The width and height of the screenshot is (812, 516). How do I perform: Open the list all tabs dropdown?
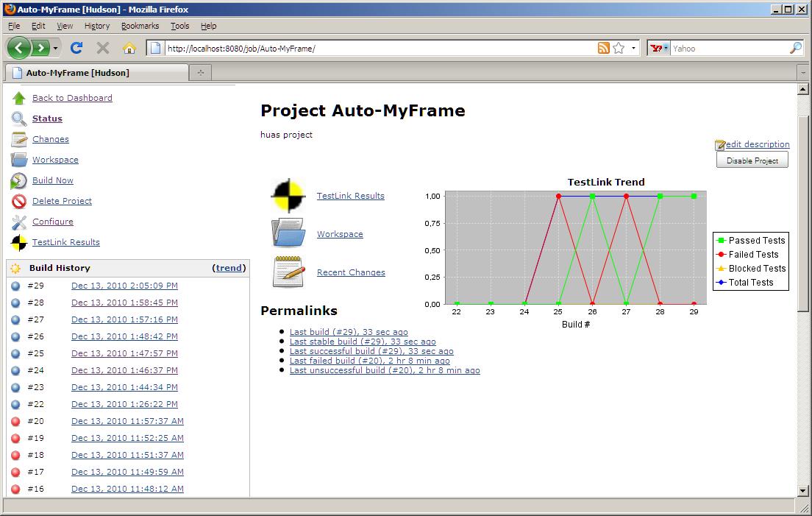coord(802,73)
